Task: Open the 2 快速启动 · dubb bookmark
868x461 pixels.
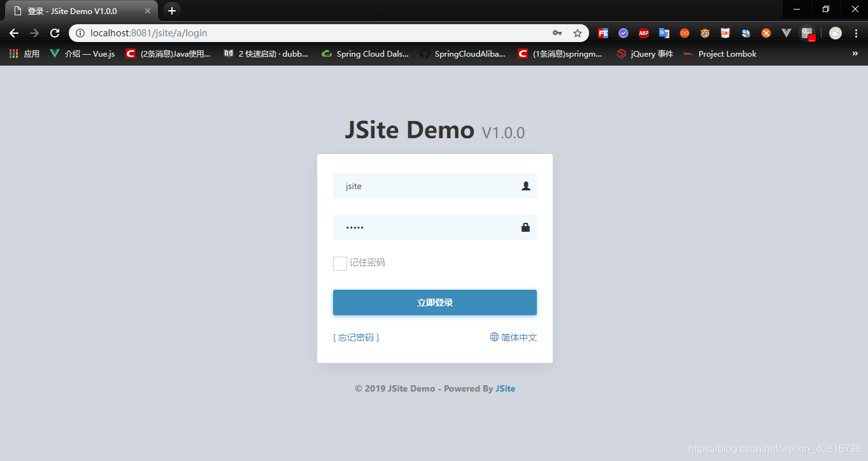Action: coord(266,54)
